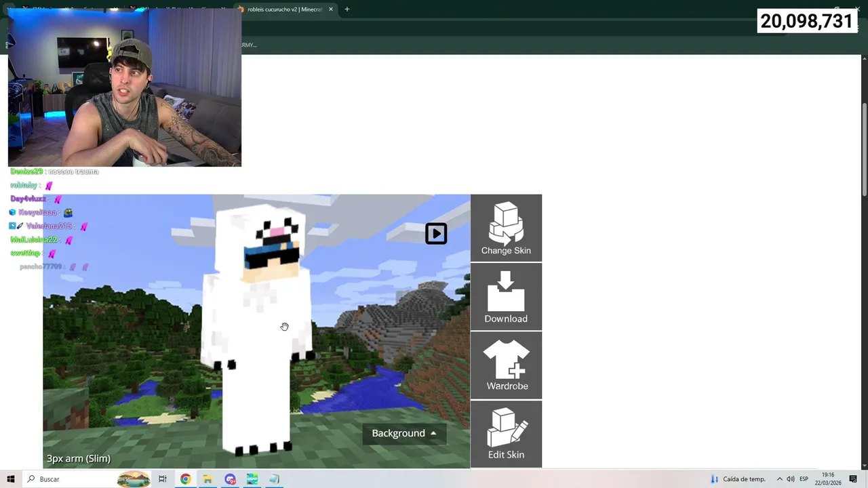Click the 20,098,731 counter overlay
This screenshot has height=488, width=868.
(806, 21)
